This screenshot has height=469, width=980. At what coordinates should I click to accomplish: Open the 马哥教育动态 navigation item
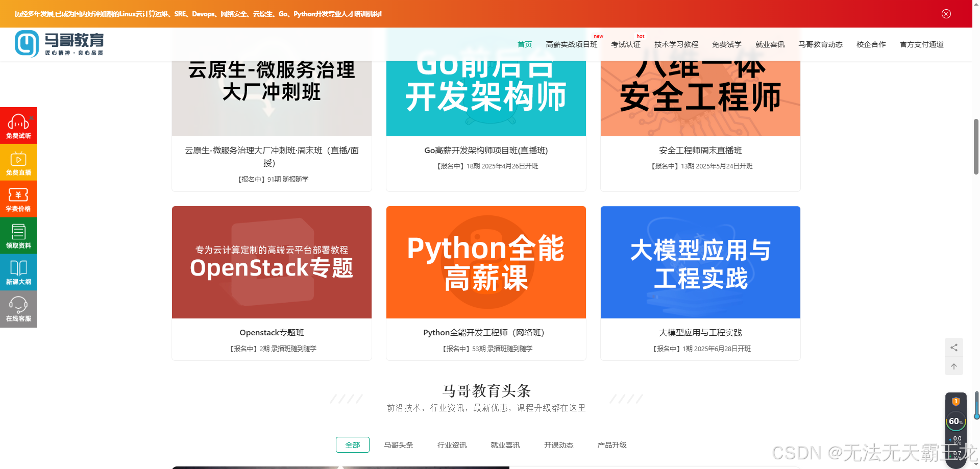point(821,44)
